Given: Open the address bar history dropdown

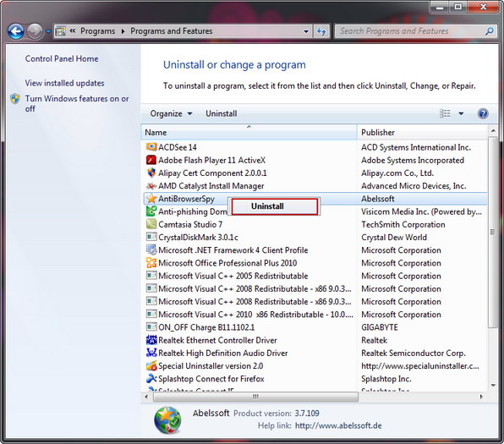Looking at the screenshot, I should point(306,31).
